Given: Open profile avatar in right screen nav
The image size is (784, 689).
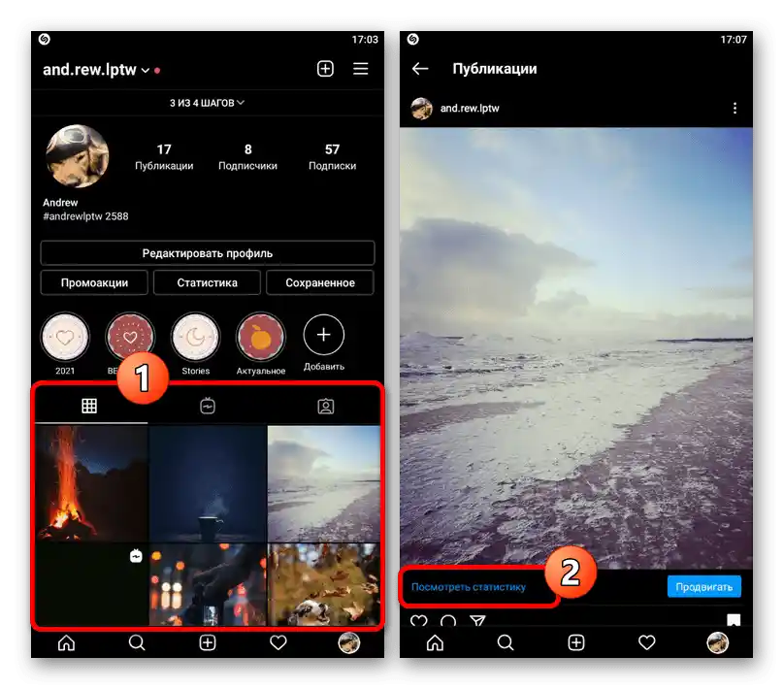Looking at the screenshot, I should pyautogui.click(x=717, y=642).
